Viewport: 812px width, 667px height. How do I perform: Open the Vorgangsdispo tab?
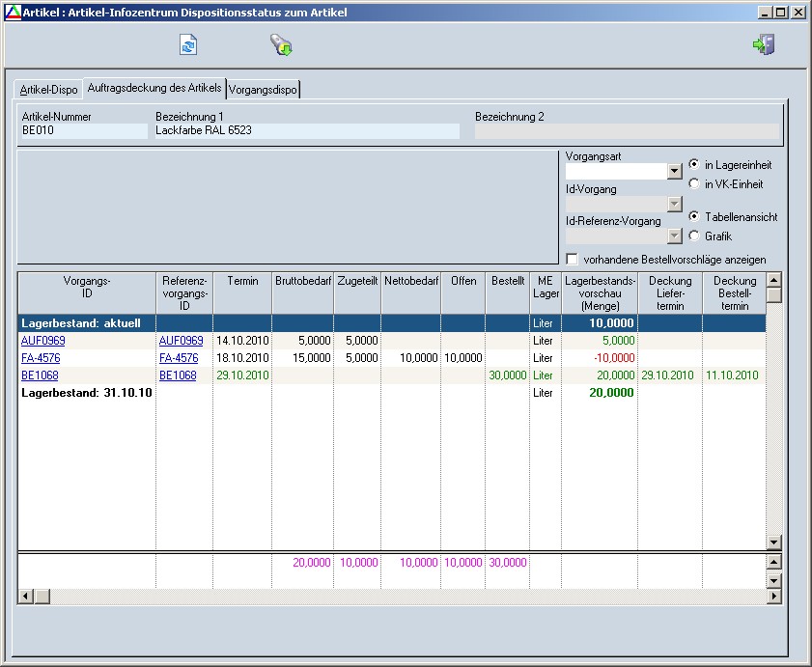264,90
